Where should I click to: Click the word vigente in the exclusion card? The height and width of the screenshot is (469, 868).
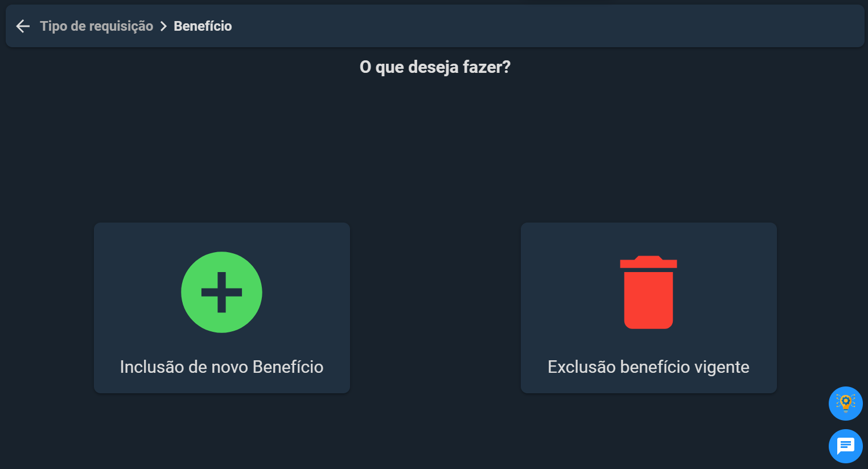click(x=722, y=368)
